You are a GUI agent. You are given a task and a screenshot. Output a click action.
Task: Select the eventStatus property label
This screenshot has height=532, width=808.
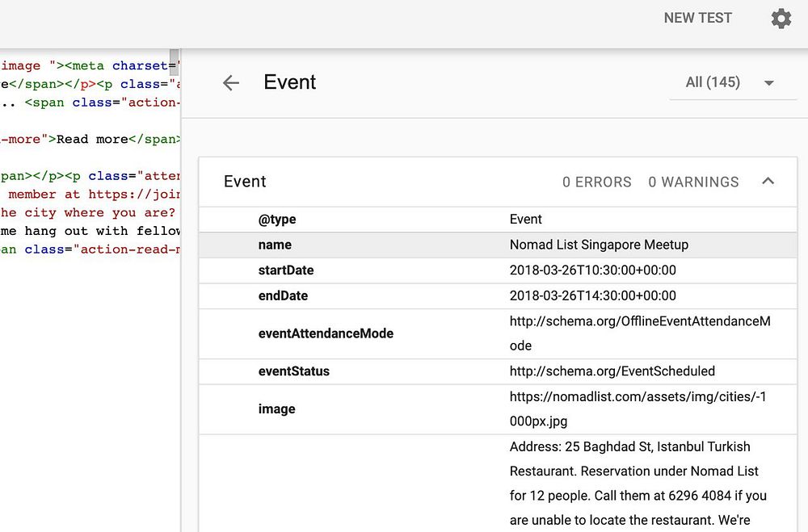(x=294, y=371)
